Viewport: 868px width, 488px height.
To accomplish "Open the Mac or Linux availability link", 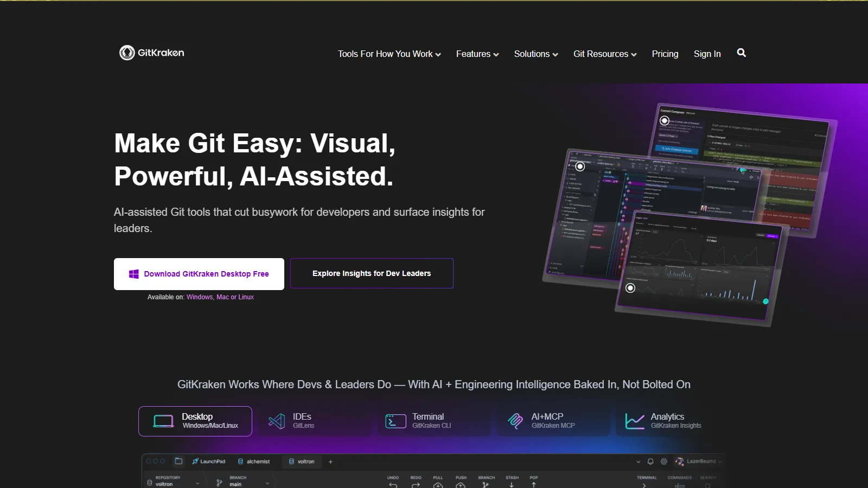I will click(235, 297).
